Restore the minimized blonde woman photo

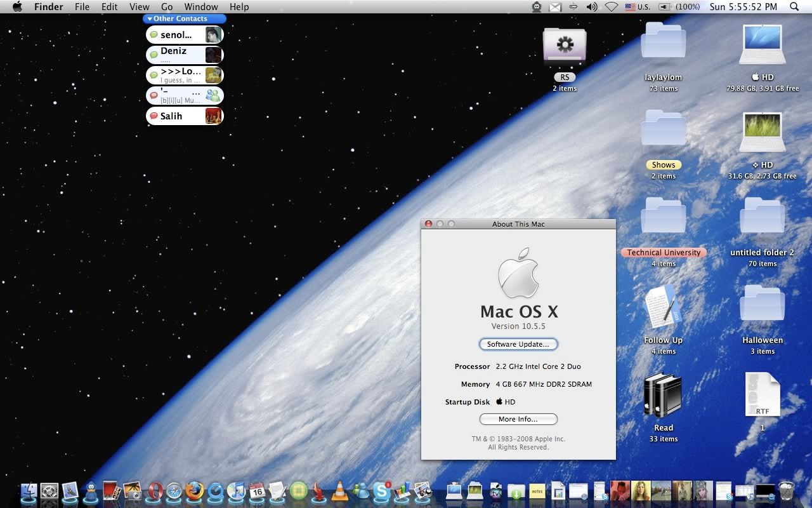pos(640,491)
